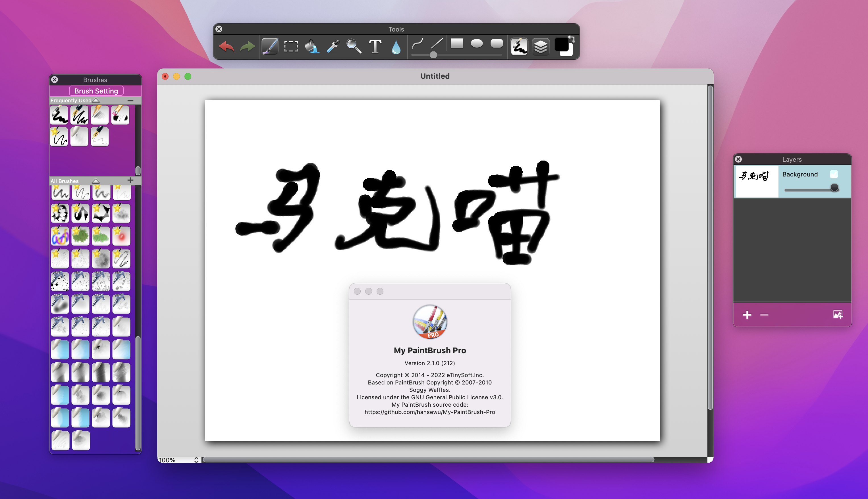The image size is (868, 499).
Task: Select the ellipse shape tool
Action: (x=477, y=43)
